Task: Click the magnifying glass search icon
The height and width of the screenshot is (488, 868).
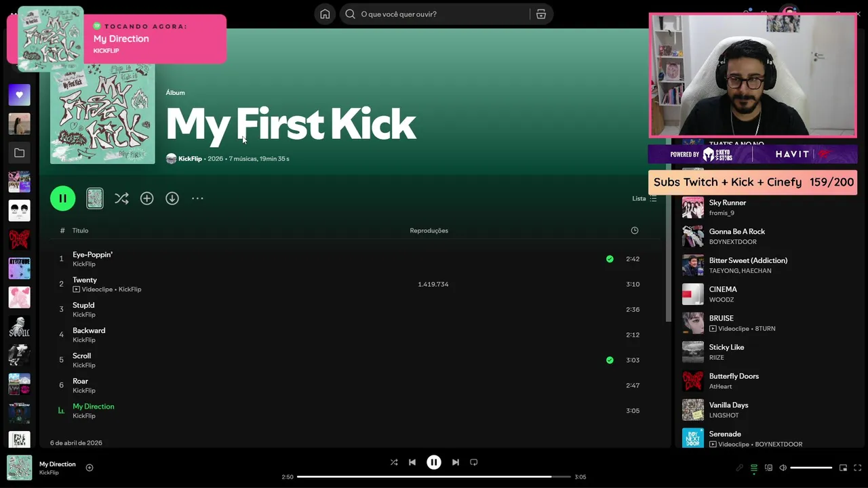Action: pyautogui.click(x=350, y=14)
